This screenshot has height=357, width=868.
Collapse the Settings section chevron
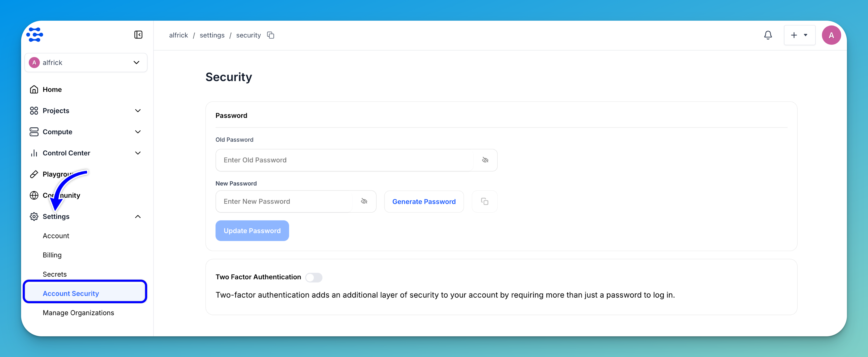pyautogui.click(x=137, y=216)
